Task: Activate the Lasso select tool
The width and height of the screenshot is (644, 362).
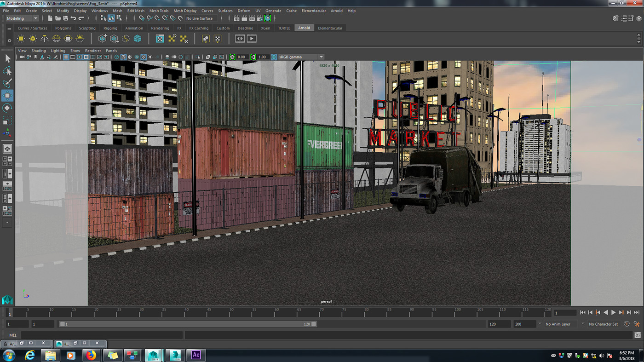Action: 7,71
